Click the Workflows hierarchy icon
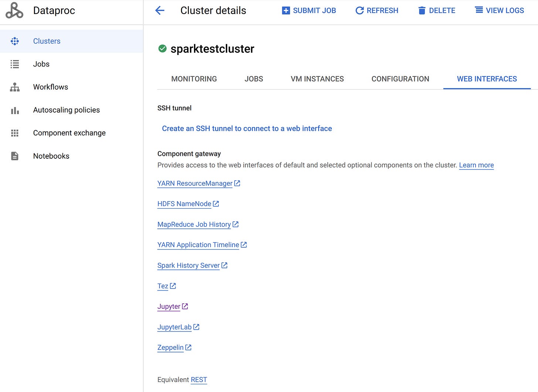The width and height of the screenshot is (538, 392). tap(15, 87)
